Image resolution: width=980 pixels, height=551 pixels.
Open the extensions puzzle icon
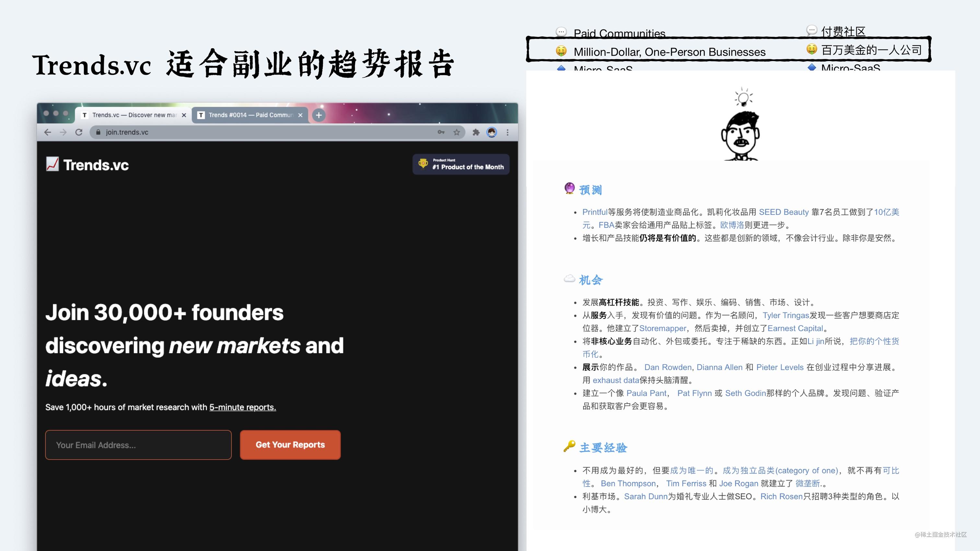(x=476, y=132)
